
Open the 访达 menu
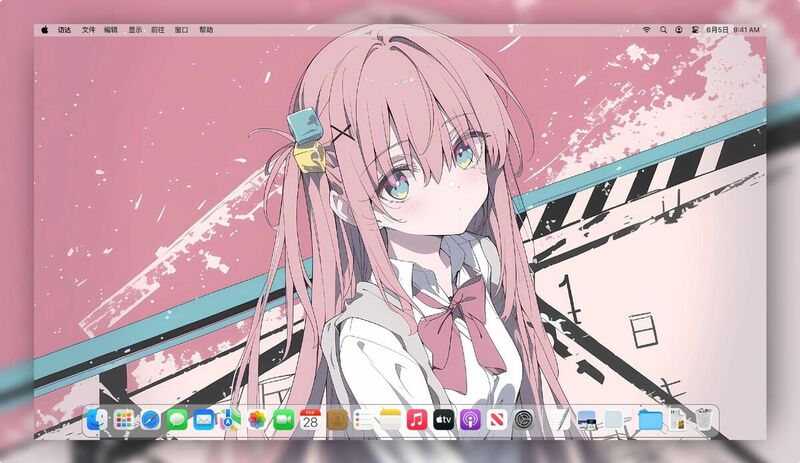click(x=64, y=30)
